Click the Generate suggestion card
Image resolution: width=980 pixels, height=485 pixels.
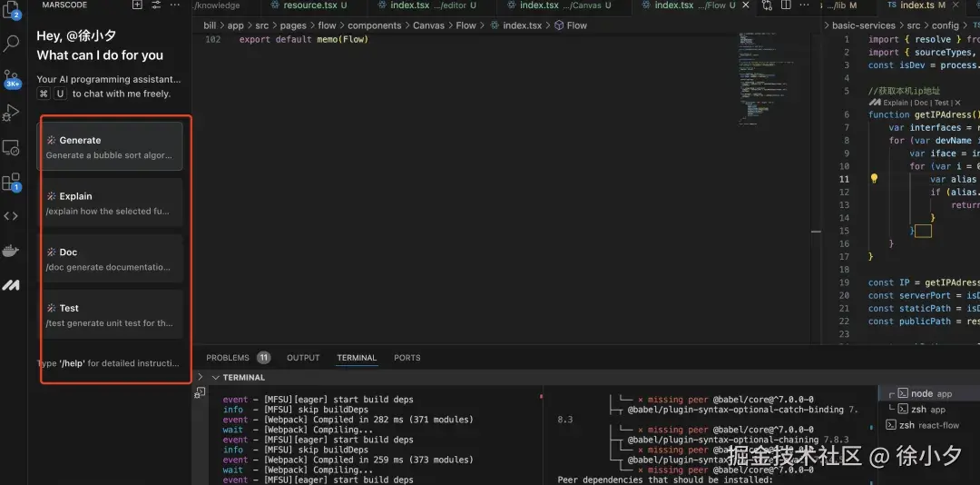pos(110,146)
